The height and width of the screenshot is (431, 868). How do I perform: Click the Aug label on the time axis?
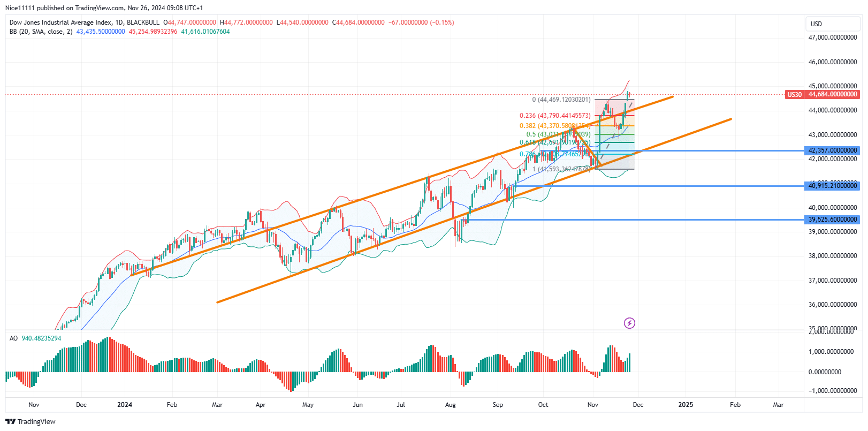(451, 405)
